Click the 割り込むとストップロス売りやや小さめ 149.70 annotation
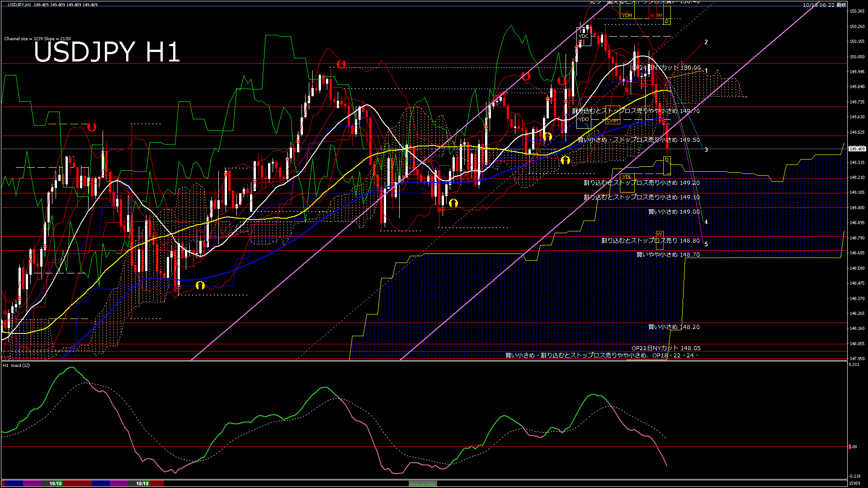 click(636, 111)
